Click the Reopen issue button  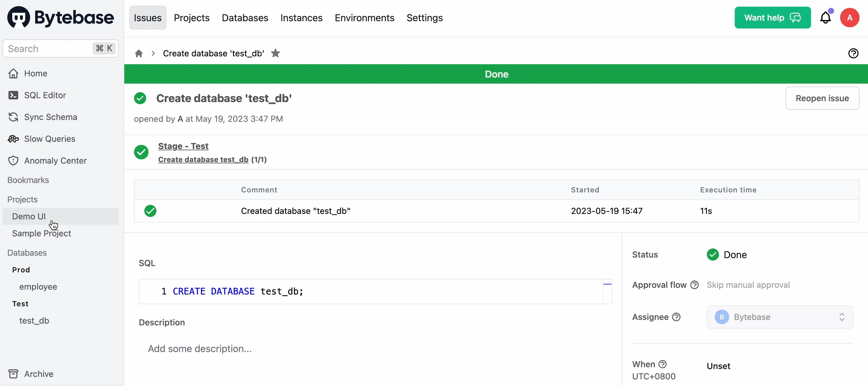(822, 98)
